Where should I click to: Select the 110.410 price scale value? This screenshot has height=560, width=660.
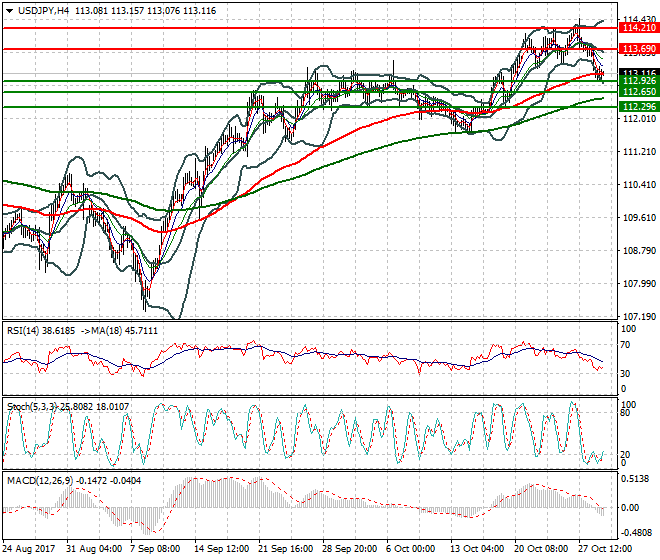[639, 184]
